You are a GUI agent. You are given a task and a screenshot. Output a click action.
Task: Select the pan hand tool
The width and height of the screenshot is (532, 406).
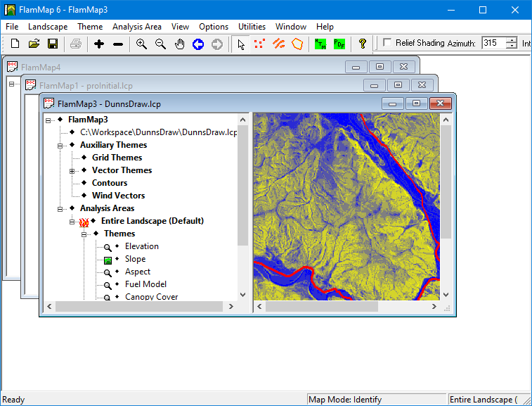[x=179, y=44]
